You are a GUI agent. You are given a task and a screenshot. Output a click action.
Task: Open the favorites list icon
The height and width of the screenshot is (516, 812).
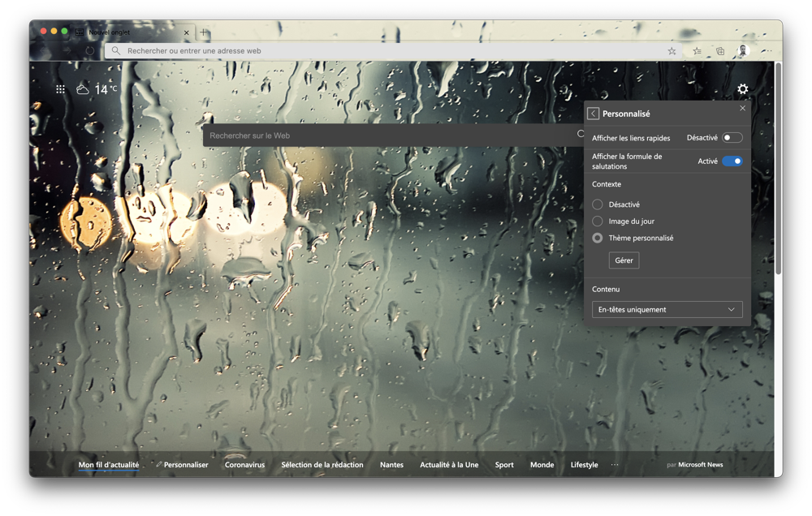tap(697, 51)
